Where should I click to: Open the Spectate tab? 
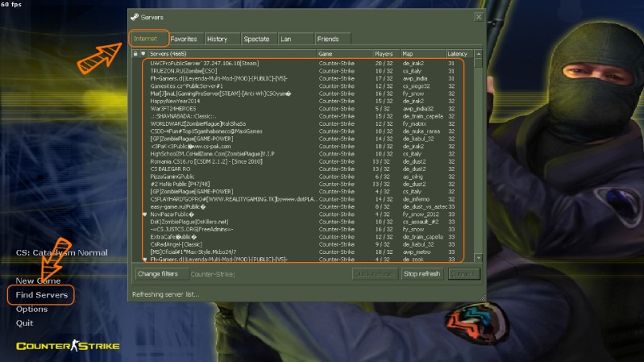(x=260, y=39)
